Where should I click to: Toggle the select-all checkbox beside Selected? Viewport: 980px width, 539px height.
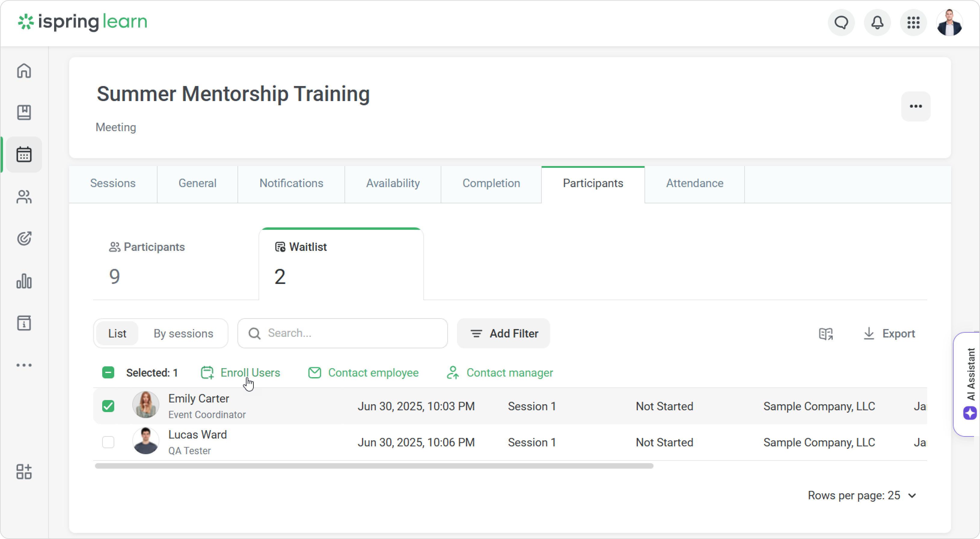(x=109, y=373)
